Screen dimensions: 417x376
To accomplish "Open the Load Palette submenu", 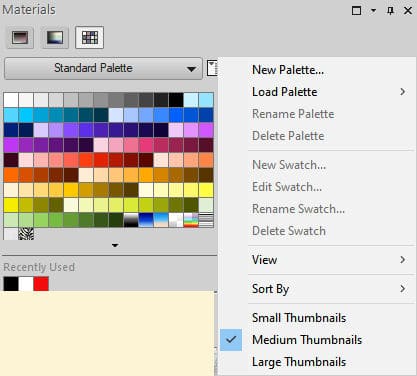I will [x=284, y=92].
